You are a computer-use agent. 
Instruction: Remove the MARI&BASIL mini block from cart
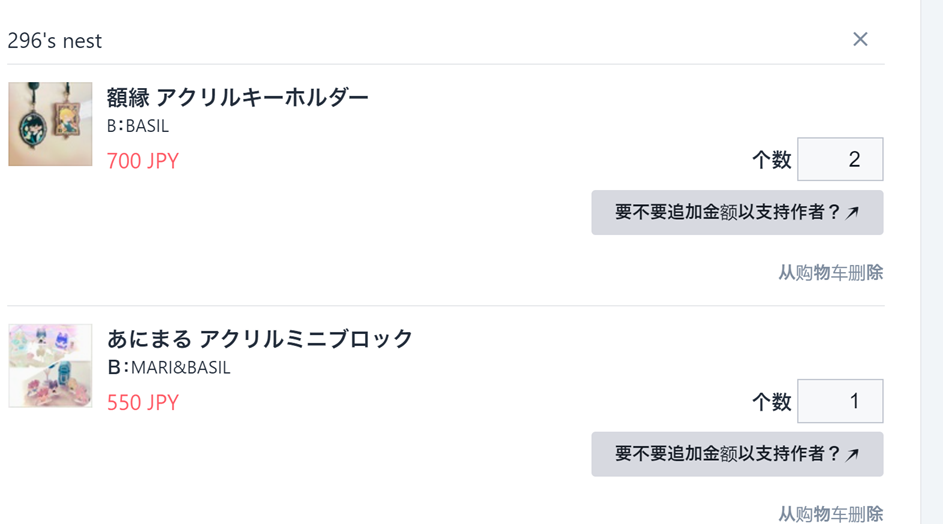pyautogui.click(x=830, y=513)
